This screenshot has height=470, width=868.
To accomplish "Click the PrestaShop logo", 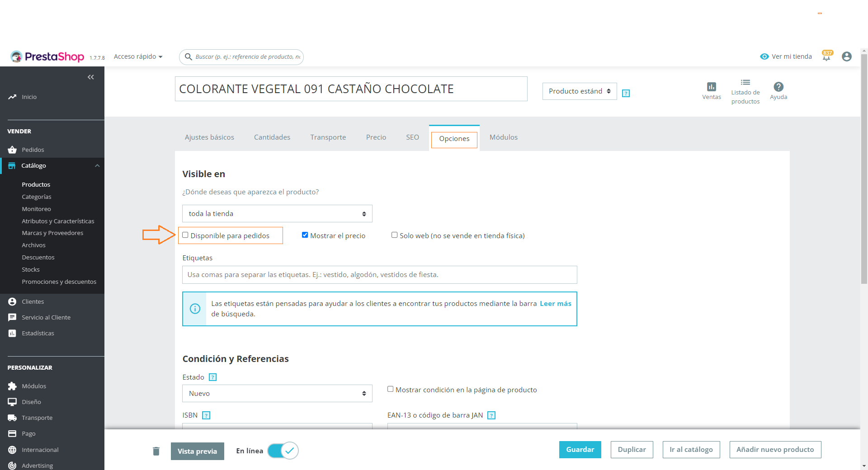I will [x=47, y=56].
